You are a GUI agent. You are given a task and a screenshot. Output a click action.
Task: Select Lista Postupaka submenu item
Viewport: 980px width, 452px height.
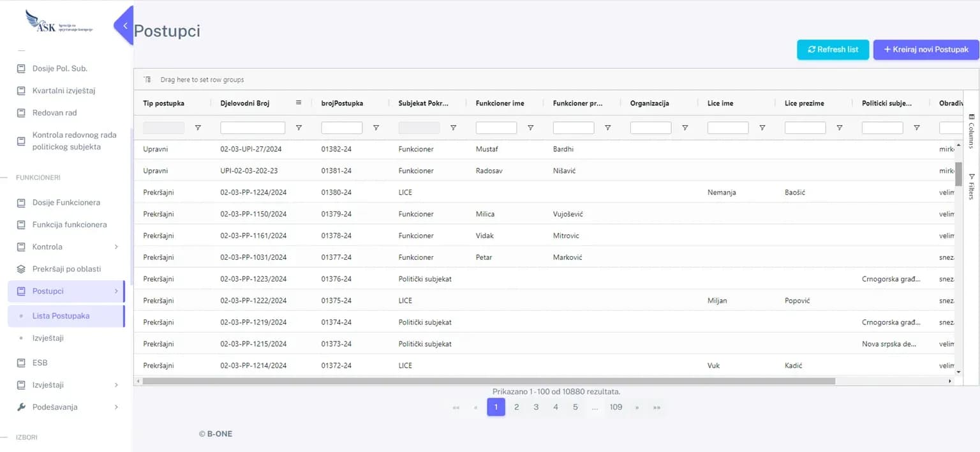click(x=66, y=316)
